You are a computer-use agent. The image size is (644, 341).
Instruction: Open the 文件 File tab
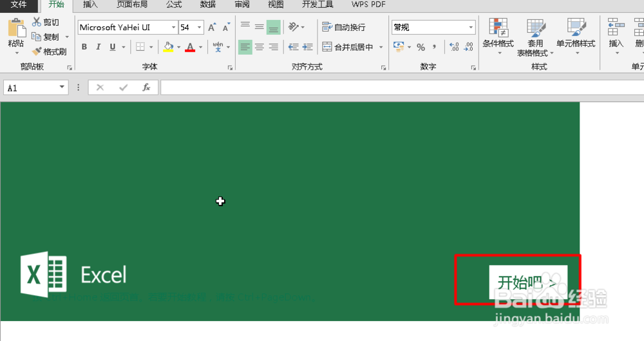[19, 5]
